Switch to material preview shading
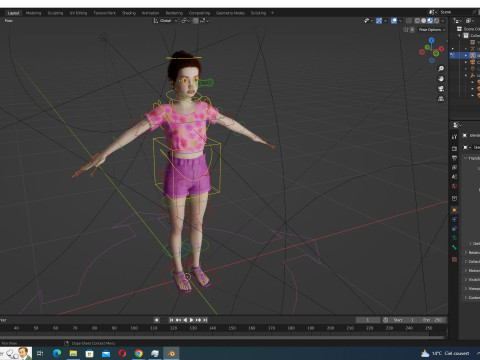The image size is (480, 360). coord(430,21)
